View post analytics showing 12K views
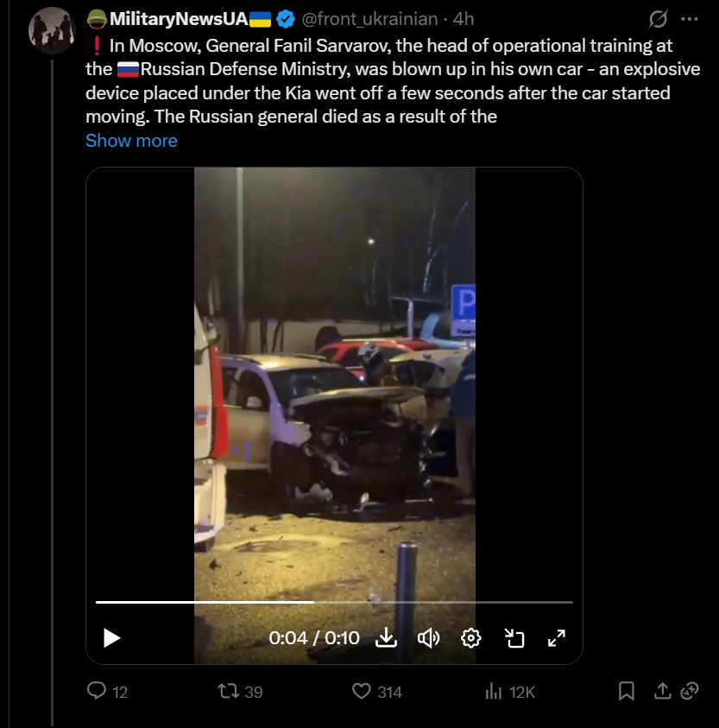The image size is (719, 728). pyautogui.click(x=509, y=692)
